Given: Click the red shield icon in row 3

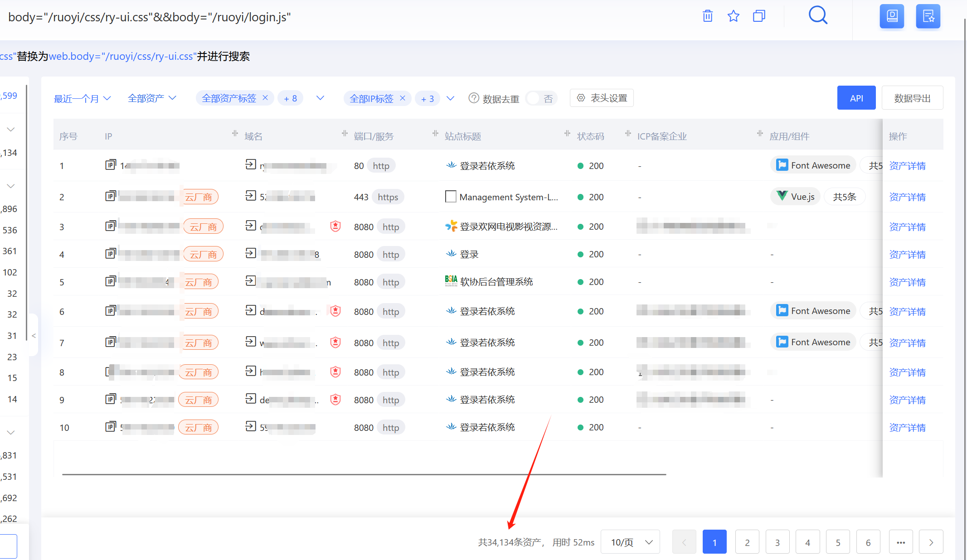Looking at the screenshot, I should [335, 226].
